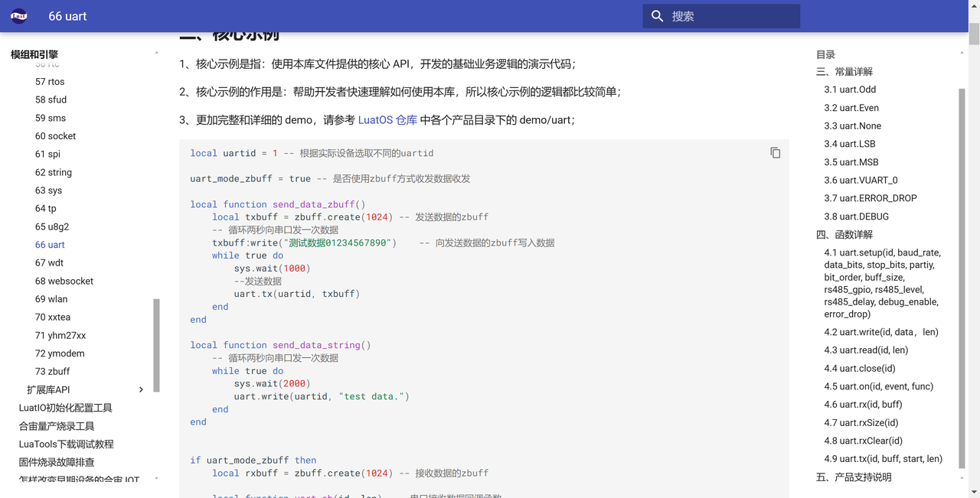Image resolution: width=980 pixels, height=498 pixels.
Task: Open 68 websocket entry
Action: click(64, 281)
